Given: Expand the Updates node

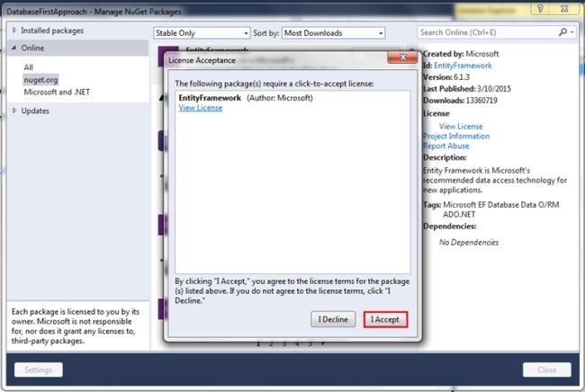Looking at the screenshot, I should pos(14,111).
